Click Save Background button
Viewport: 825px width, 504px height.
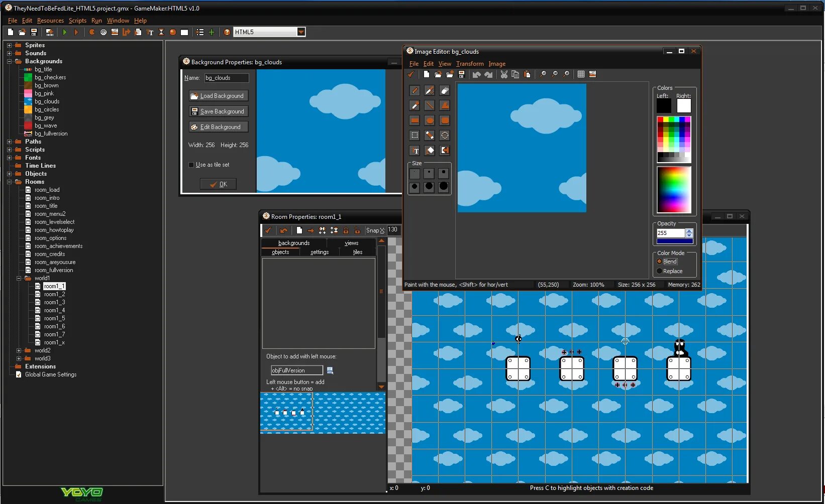[x=219, y=111]
